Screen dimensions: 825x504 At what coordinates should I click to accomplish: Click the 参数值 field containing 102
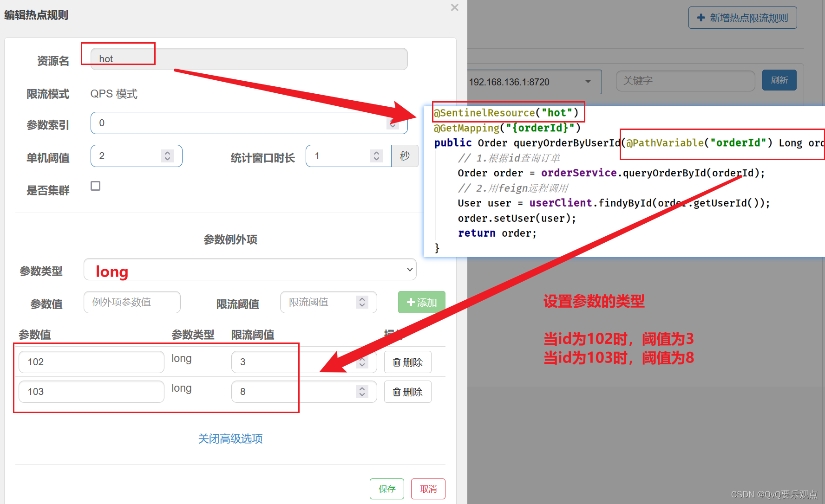pos(92,362)
